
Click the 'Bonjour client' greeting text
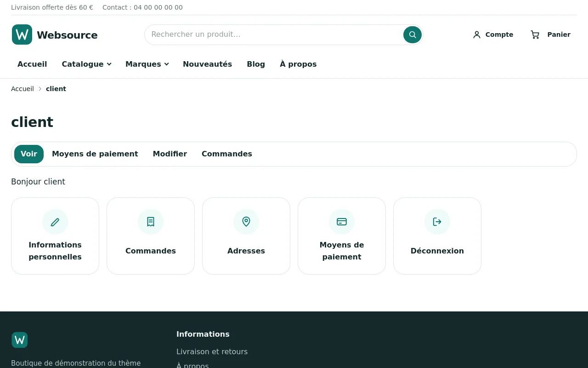(x=38, y=182)
